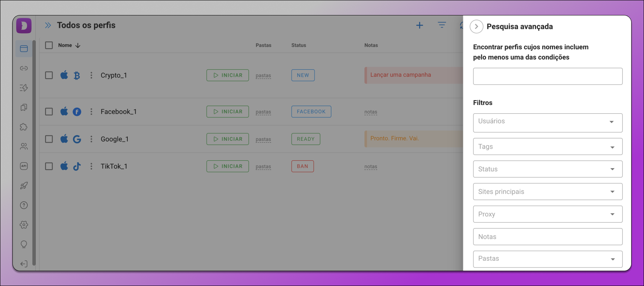
Task: Click the READY status tag
Action: pyautogui.click(x=306, y=139)
